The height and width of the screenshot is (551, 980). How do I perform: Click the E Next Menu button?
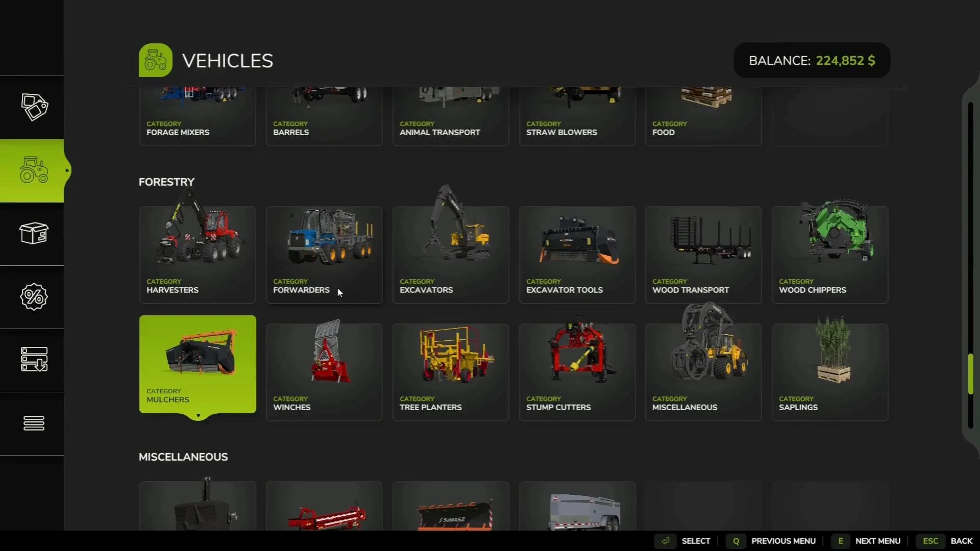click(x=866, y=541)
